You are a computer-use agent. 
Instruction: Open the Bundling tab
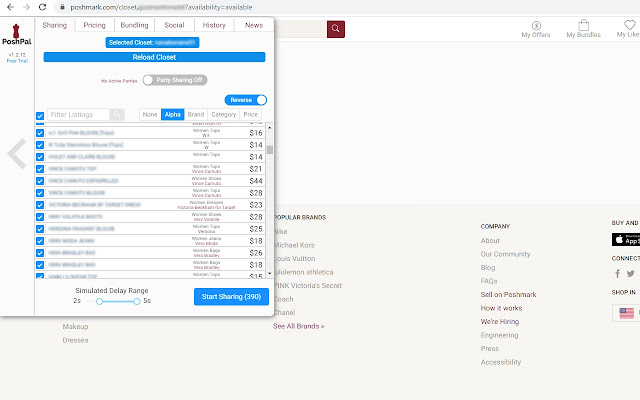click(134, 25)
